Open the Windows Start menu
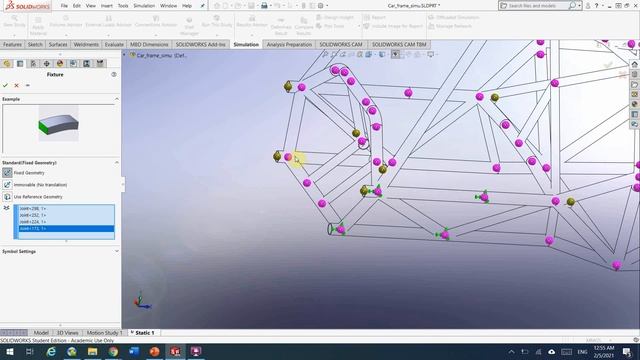640x360 pixels. [x=9, y=351]
